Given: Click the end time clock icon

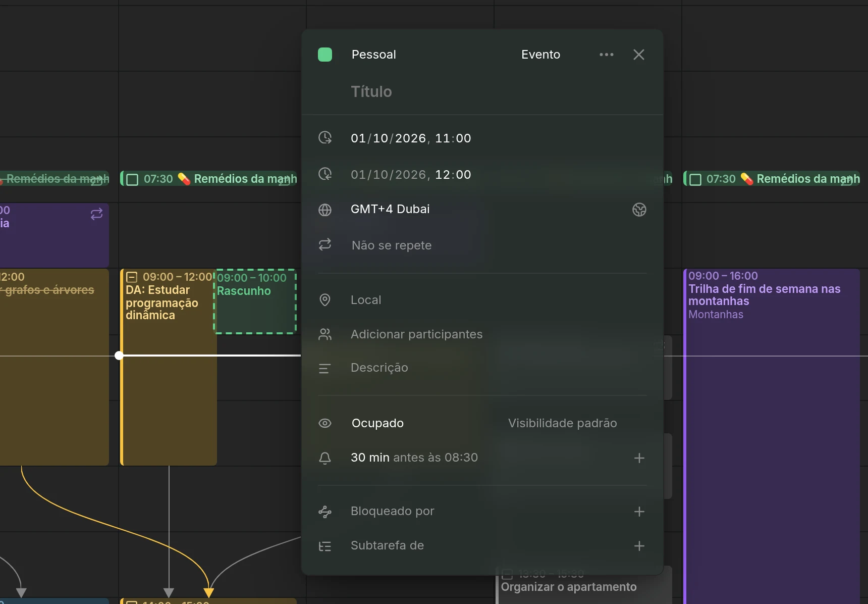Looking at the screenshot, I should click(325, 174).
